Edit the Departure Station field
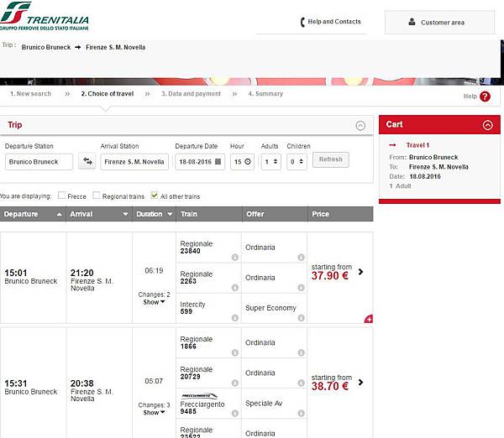The width and height of the screenshot is (504, 438). (39, 161)
